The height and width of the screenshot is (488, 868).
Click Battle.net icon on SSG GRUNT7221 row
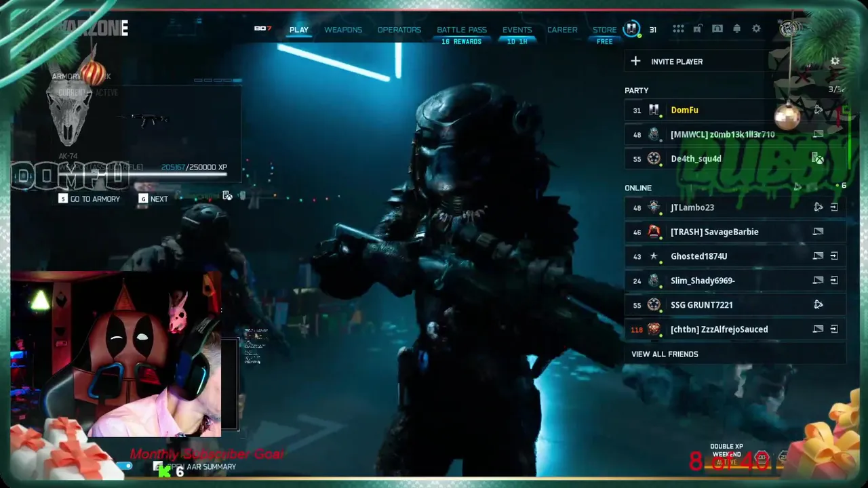tap(818, 305)
